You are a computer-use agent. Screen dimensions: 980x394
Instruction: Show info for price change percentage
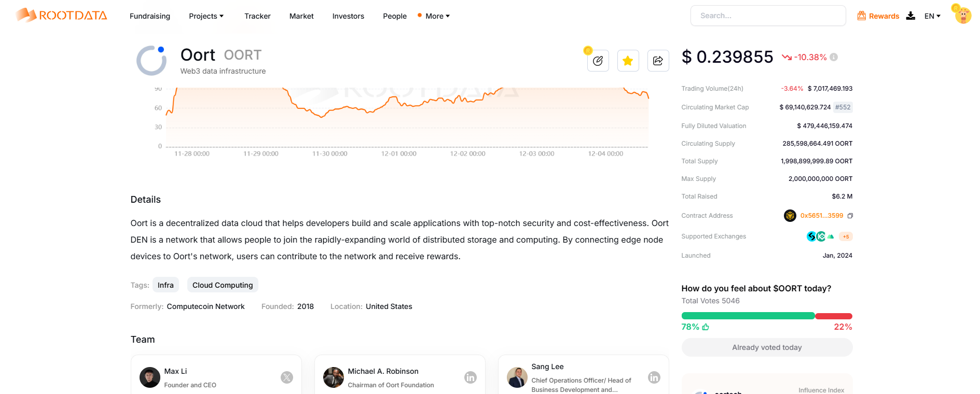point(834,57)
